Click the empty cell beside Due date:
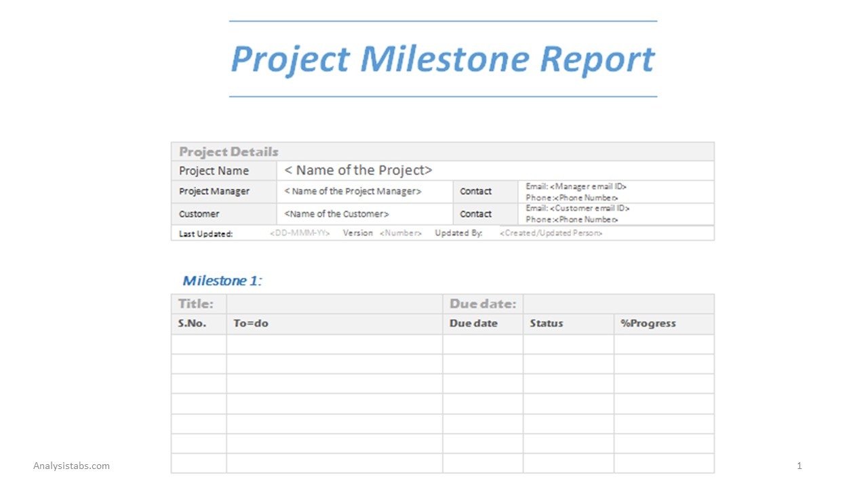 (x=618, y=304)
